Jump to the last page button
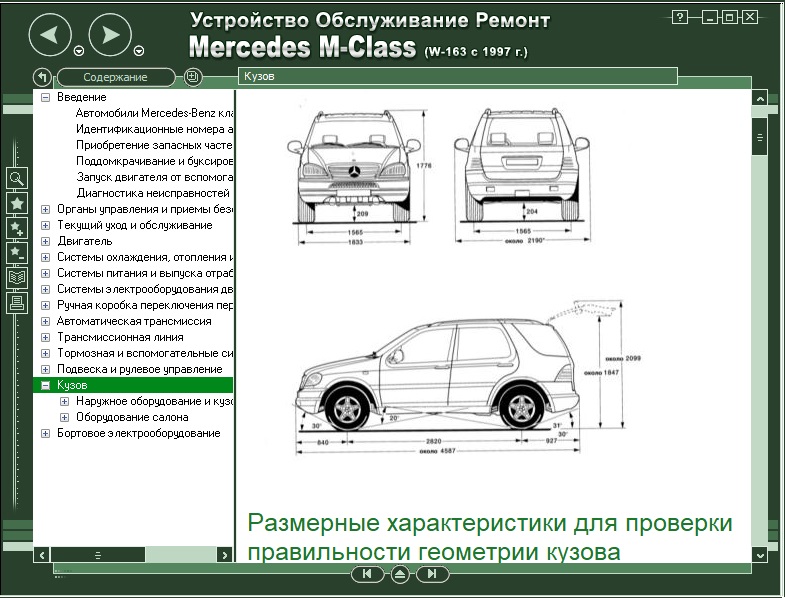The height and width of the screenshot is (598, 785). 432,574
